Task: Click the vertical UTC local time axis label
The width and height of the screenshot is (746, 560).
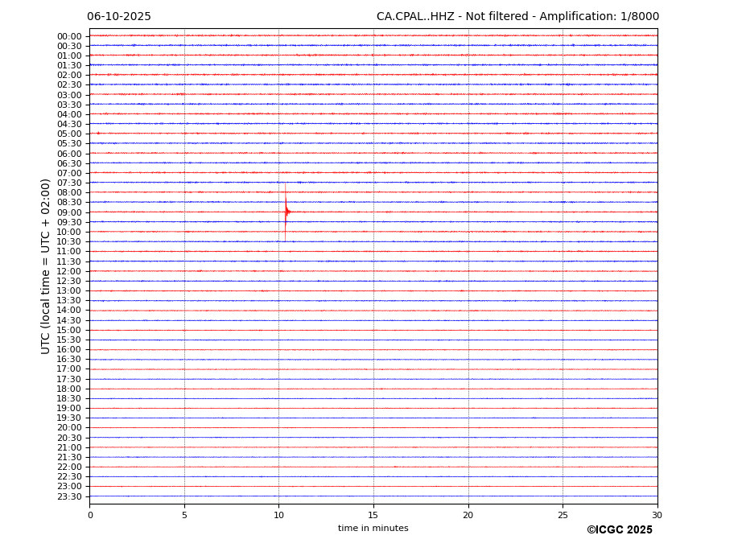Action: [46, 266]
